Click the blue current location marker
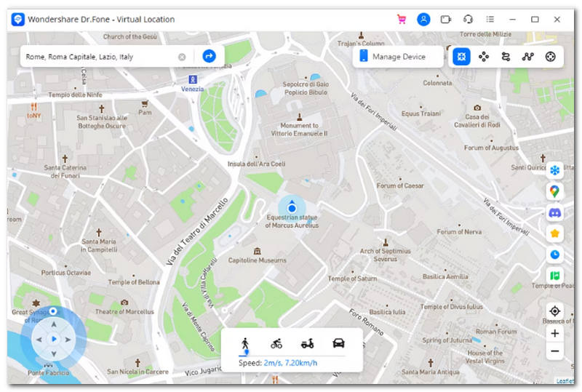This screenshot has height=392, width=582. [292, 208]
